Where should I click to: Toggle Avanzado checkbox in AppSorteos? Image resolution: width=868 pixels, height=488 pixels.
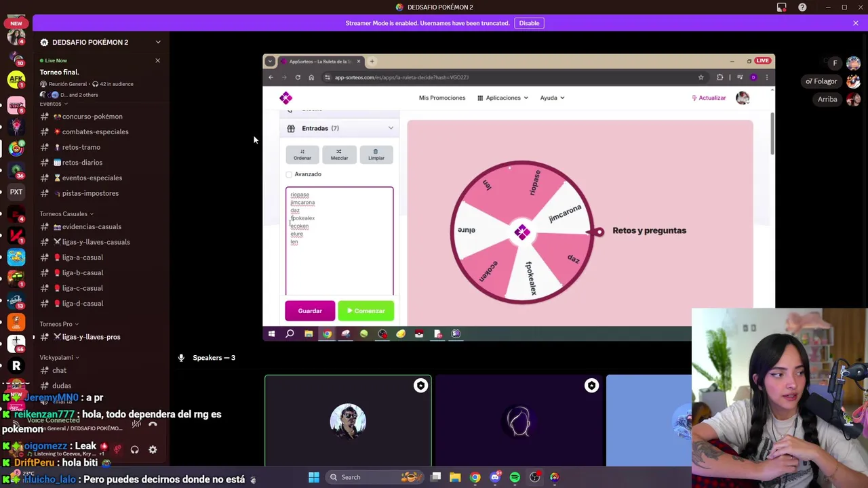[x=289, y=174]
